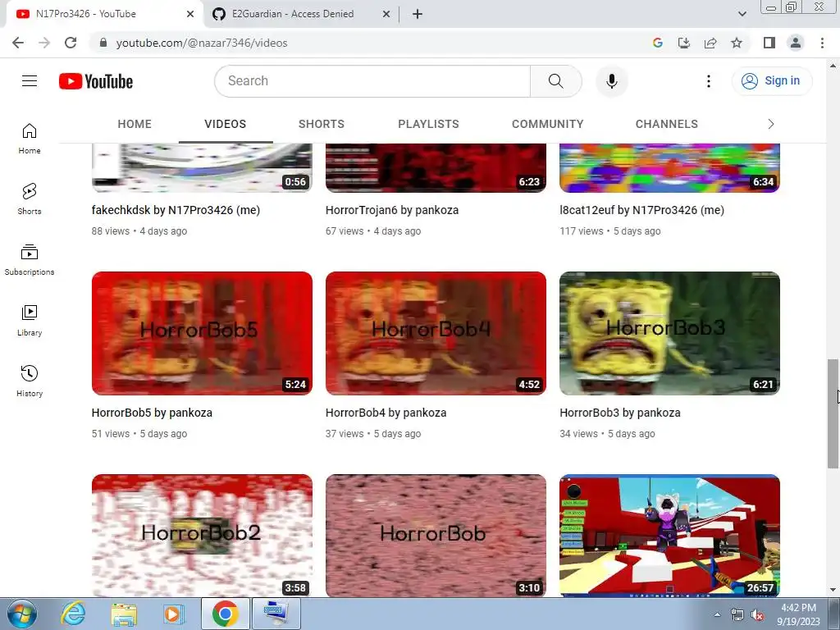Image resolution: width=840 pixels, height=630 pixels.
Task: Click the 6:23 HorrorTrojan6 thumbnail
Action: click(x=436, y=167)
